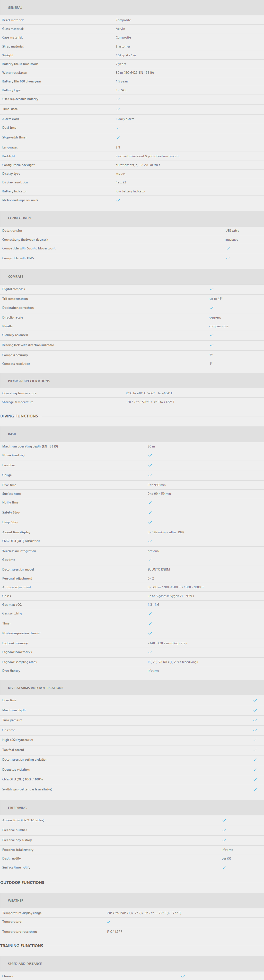Click the User replaceable battery checkmark

(x=118, y=99)
